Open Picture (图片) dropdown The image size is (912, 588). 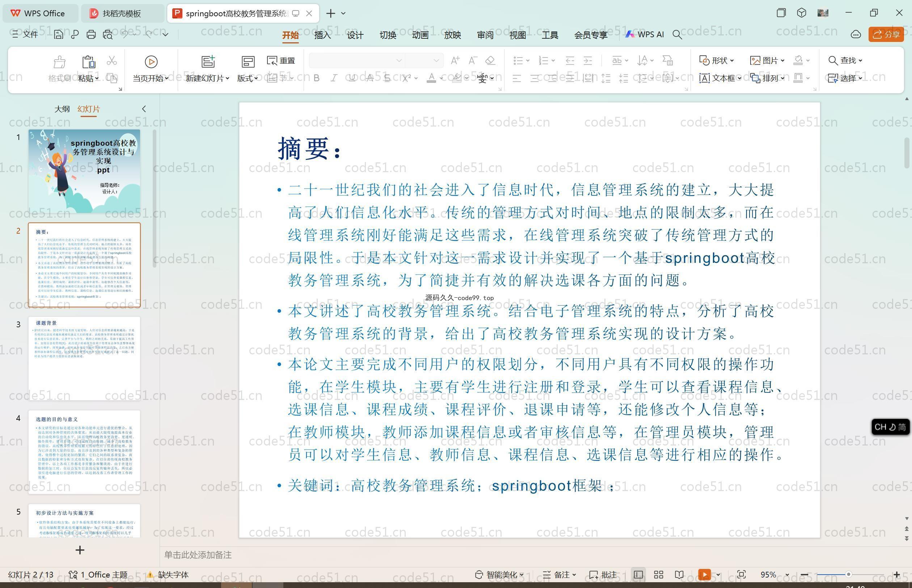(x=767, y=60)
